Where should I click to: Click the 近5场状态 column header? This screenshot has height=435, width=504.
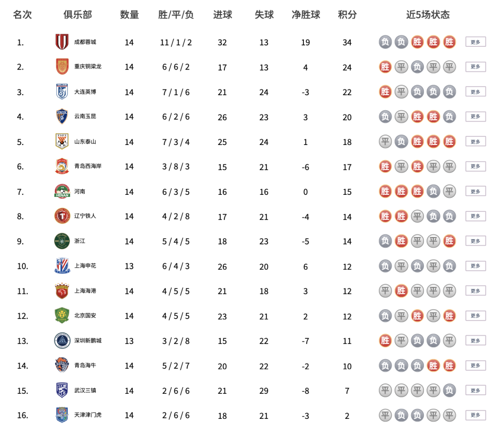[x=428, y=15]
